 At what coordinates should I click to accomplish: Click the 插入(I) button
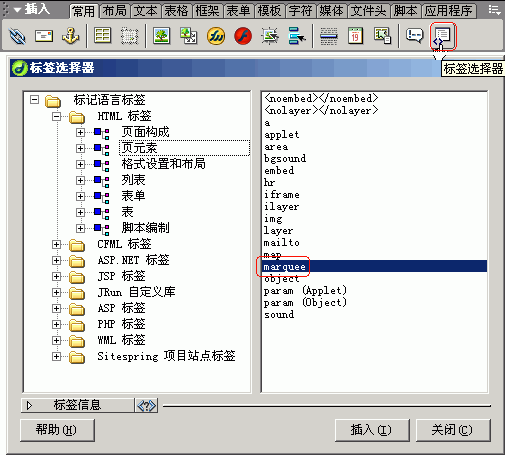372,430
